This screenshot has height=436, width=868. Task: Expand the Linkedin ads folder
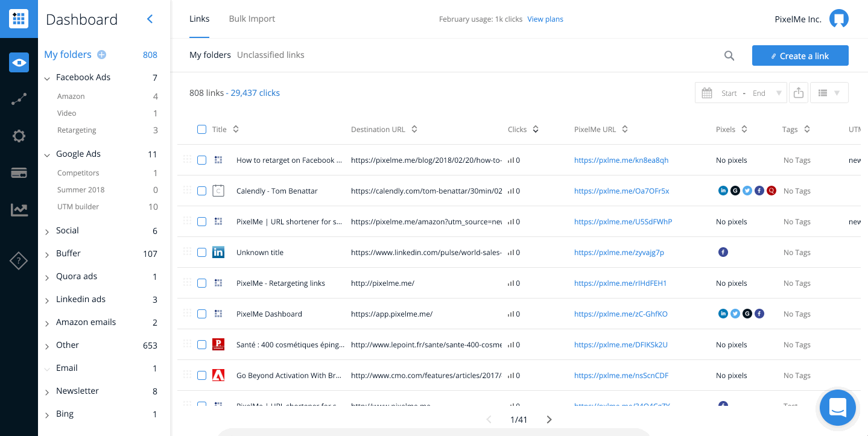(x=47, y=300)
